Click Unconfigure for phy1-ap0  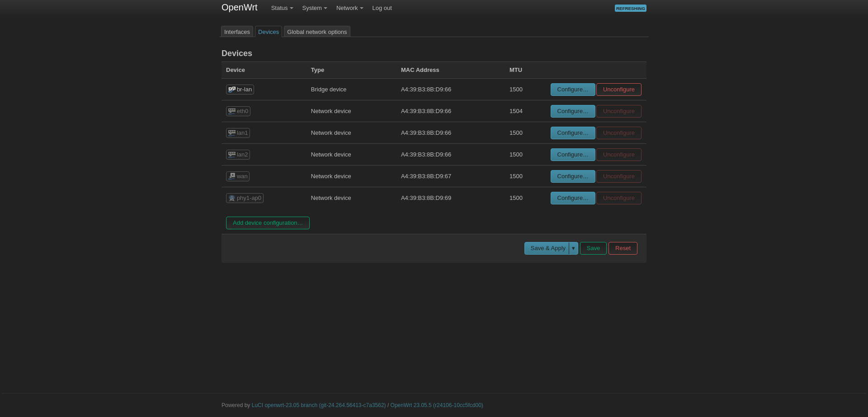pos(619,198)
